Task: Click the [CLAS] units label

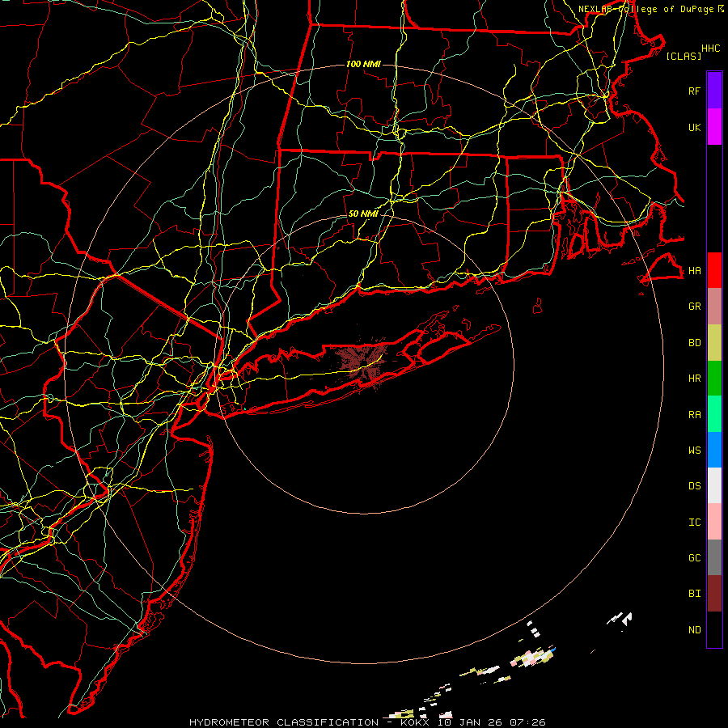Action: click(x=684, y=56)
